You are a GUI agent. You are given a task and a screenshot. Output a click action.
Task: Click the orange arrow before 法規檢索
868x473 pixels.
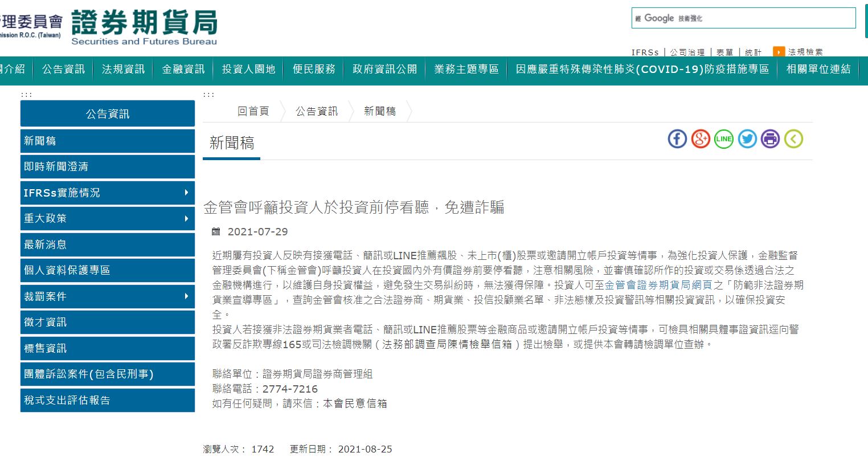[778, 51]
